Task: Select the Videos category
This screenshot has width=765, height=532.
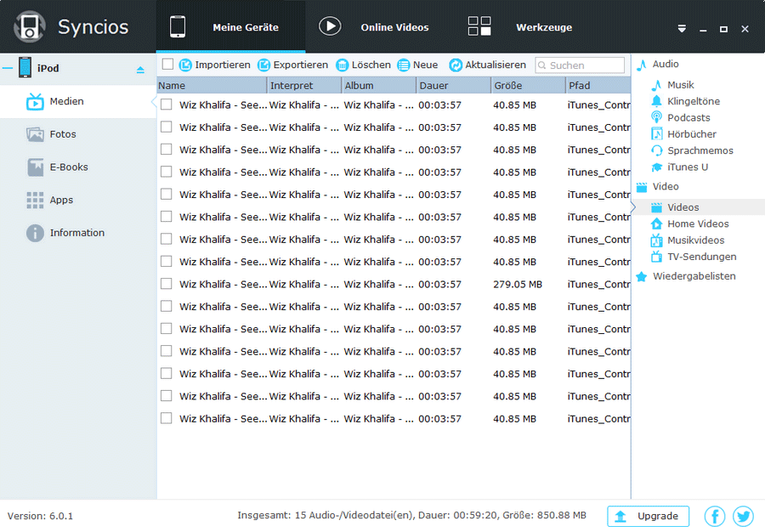Action: pos(699,207)
